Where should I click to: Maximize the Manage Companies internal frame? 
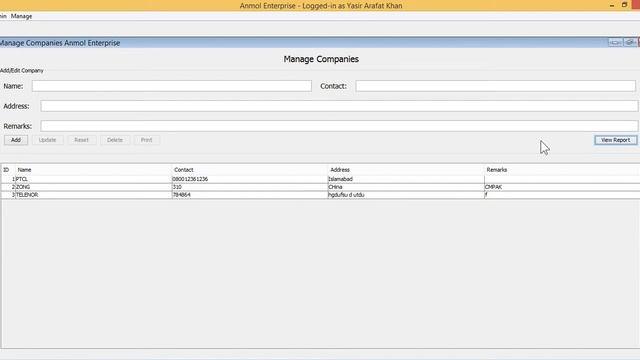click(x=630, y=42)
